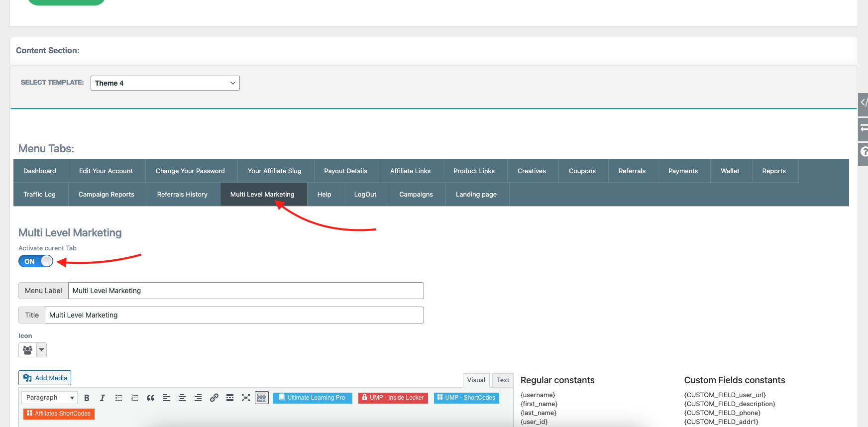Switch editor to Text mode
Screen dimensions: 868x427
tap(503, 380)
